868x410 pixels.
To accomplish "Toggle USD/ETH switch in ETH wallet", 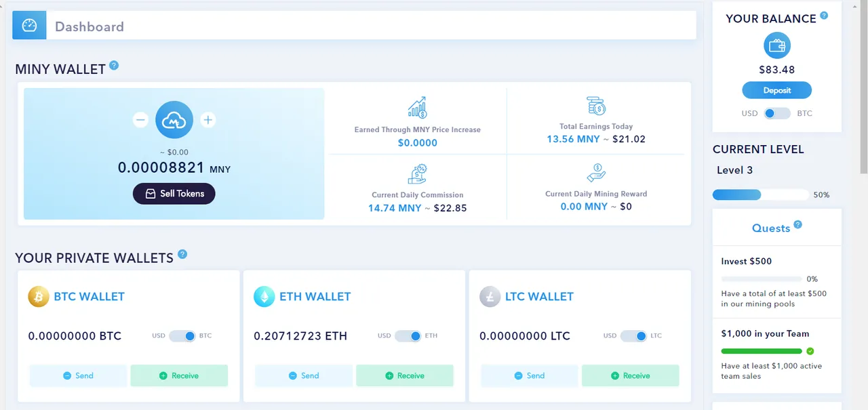I will 408,336.
